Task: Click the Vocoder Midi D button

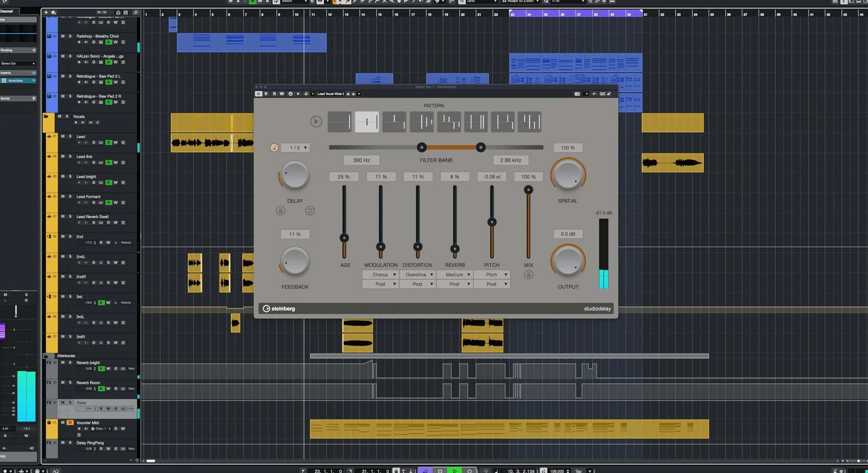Action: [x=70, y=423]
